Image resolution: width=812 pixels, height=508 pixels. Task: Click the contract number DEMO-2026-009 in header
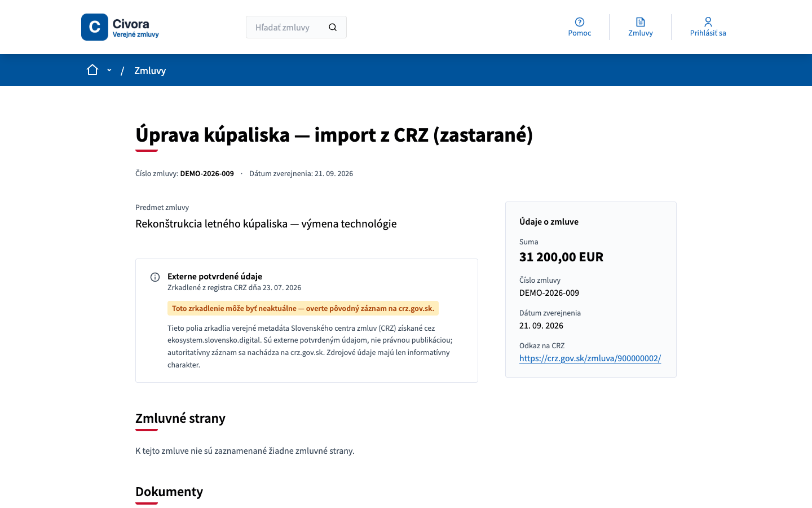click(207, 174)
